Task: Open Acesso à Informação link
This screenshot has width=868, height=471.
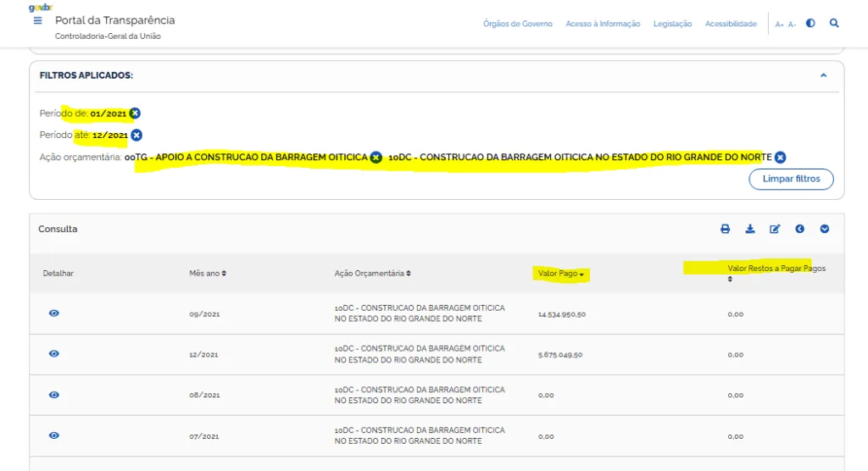Action: (x=603, y=24)
